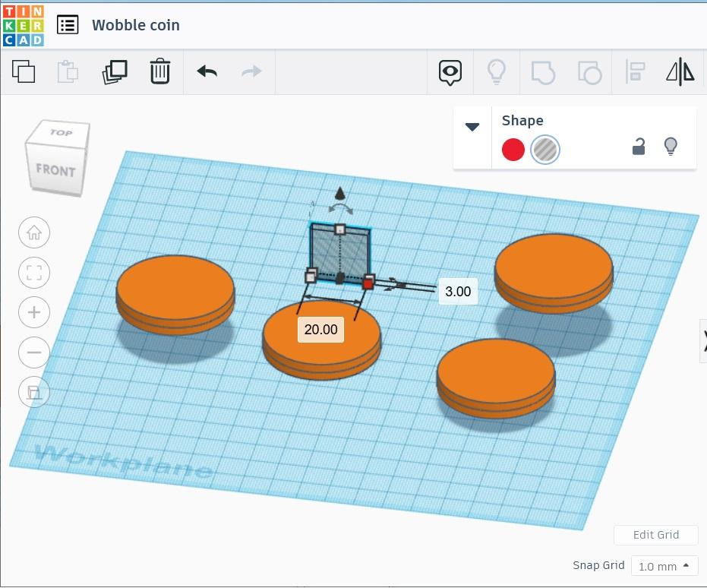Viewport: 707px width, 588px height.
Task: Click the Home view button
Action: coord(34,232)
